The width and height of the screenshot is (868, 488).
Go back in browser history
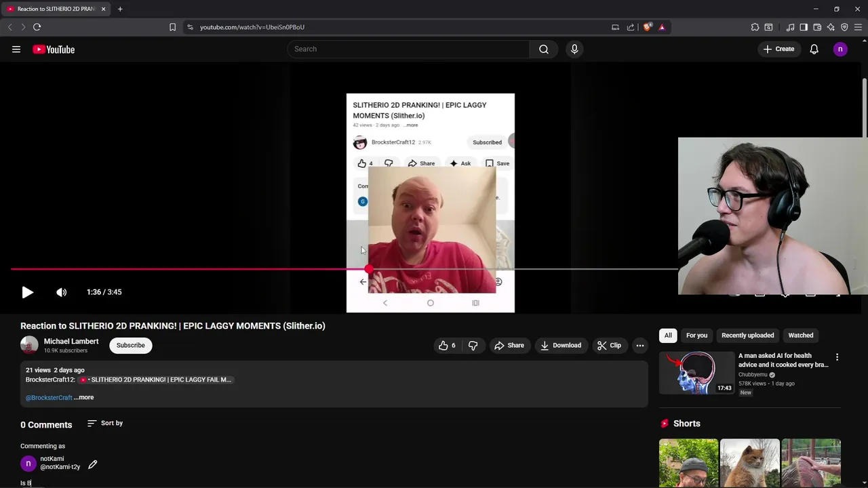9,27
